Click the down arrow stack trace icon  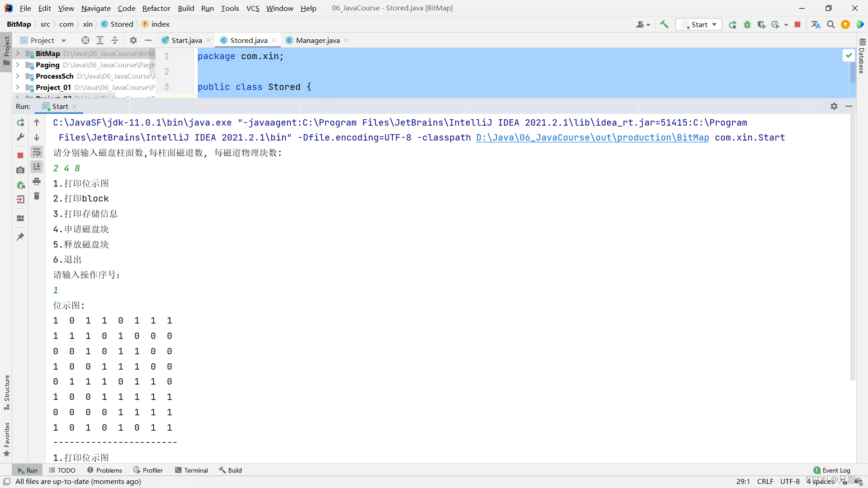coord(37,137)
